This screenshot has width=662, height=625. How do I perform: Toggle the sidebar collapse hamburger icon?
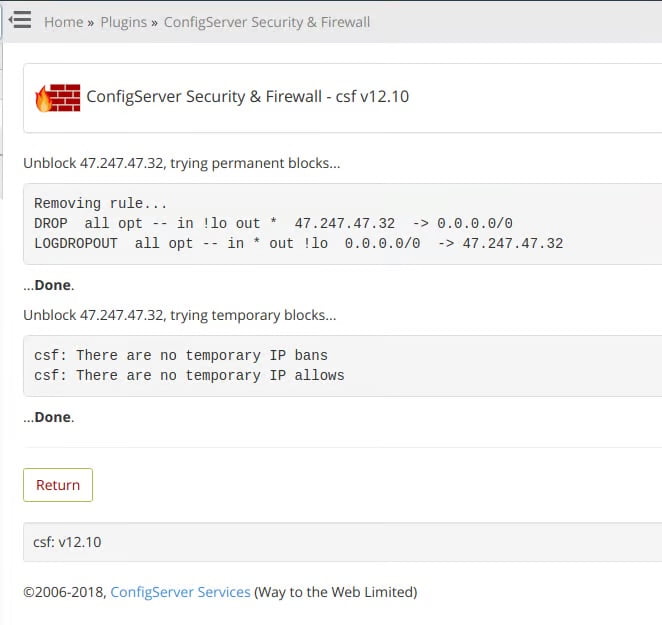[x=20, y=20]
